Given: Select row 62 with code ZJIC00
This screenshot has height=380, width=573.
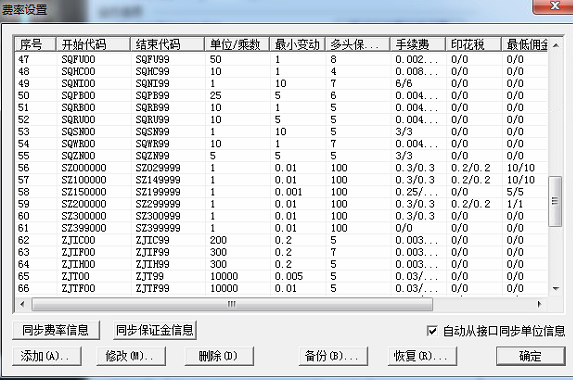Looking at the screenshot, I should [x=281, y=240].
